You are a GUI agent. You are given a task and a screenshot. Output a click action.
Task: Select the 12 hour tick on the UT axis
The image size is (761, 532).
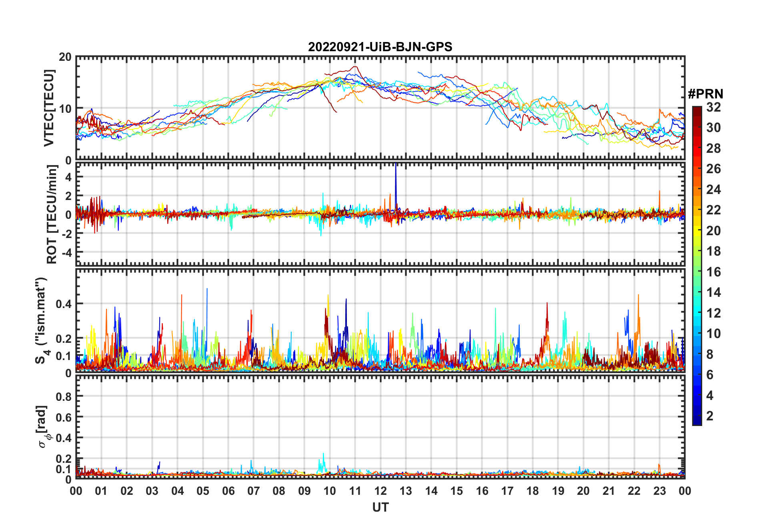pyautogui.click(x=380, y=491)
